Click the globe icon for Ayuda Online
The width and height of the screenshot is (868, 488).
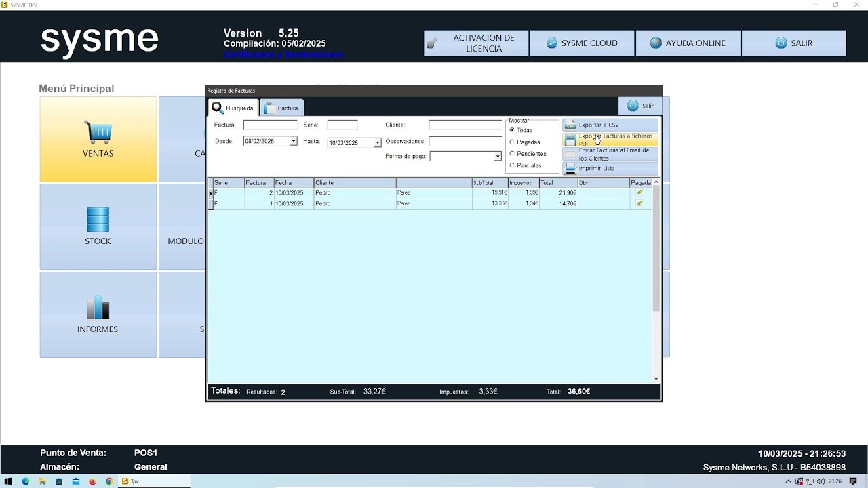[656, 43]
